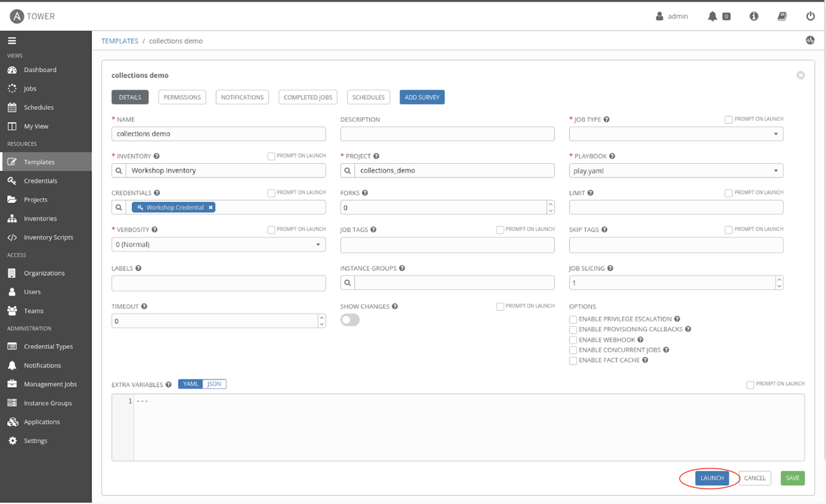Open the instance groups search magnifier

click(348, 283)
